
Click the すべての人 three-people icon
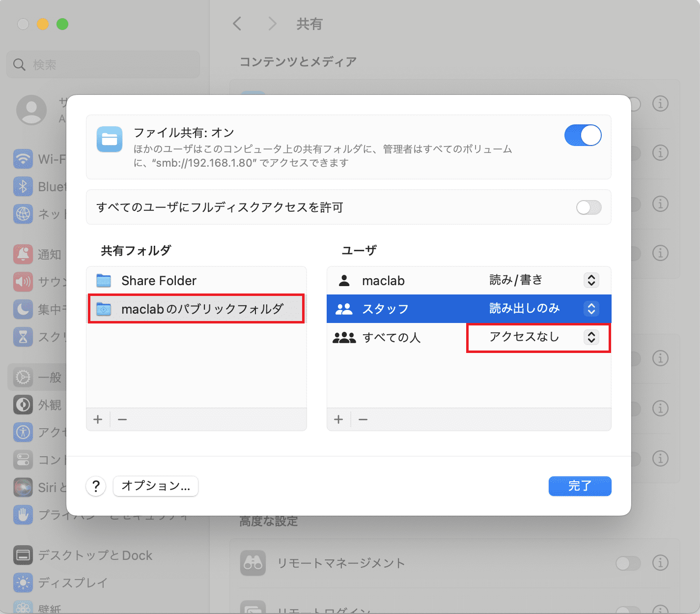(x=344, y=337)
